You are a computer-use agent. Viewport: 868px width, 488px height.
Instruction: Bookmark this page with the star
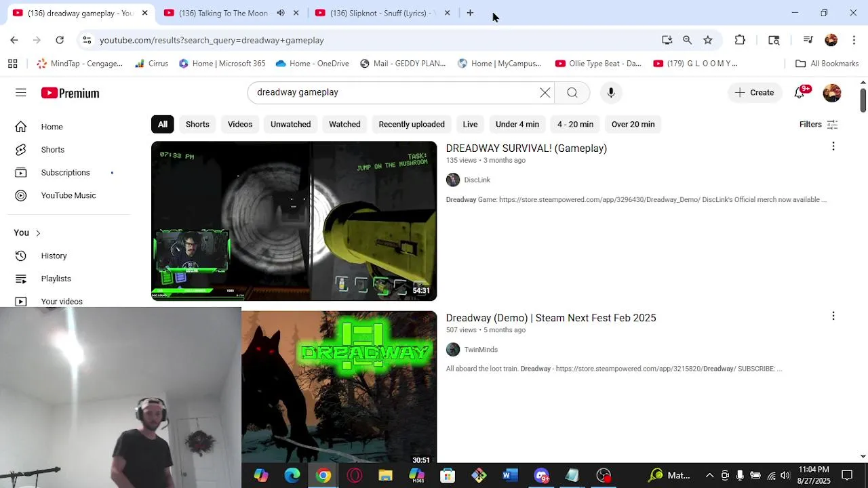(708, 40)
